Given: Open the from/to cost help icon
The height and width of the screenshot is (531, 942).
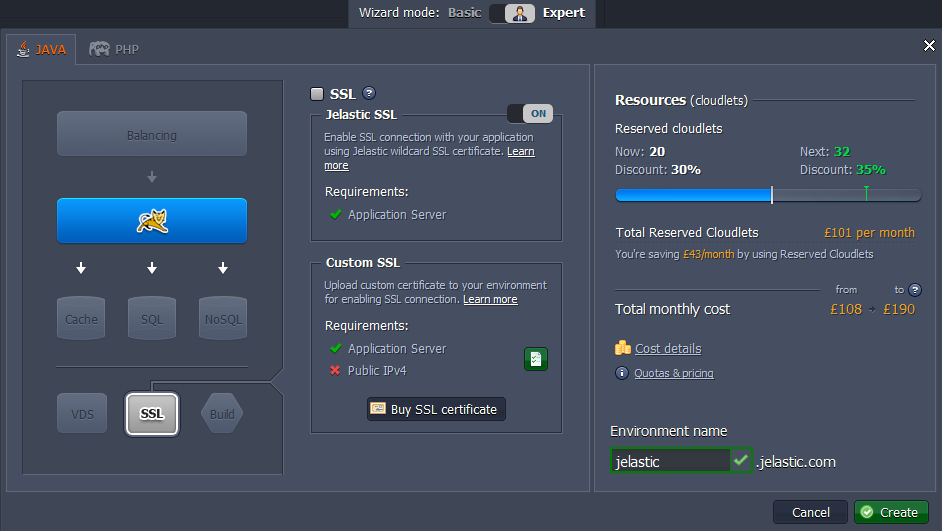Looking at the screenshot, I should point(915,290).
